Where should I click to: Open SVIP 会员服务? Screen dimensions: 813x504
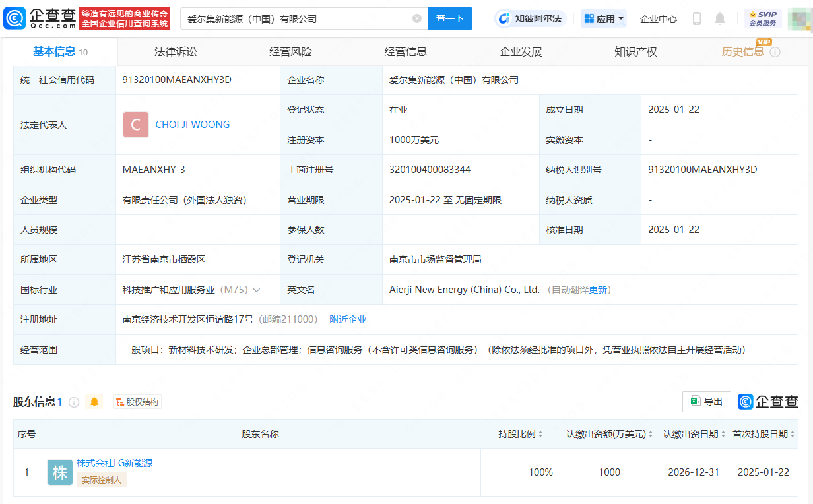(762, 18)
